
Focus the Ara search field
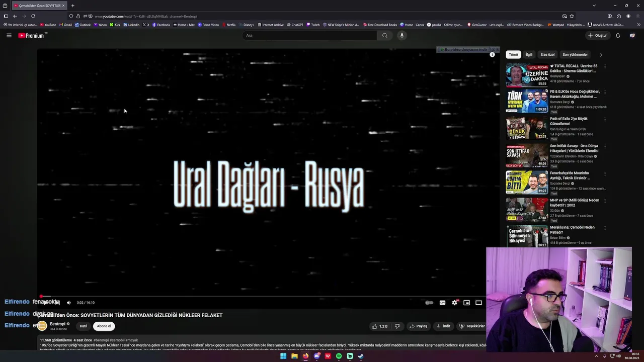tap(309, 35)
